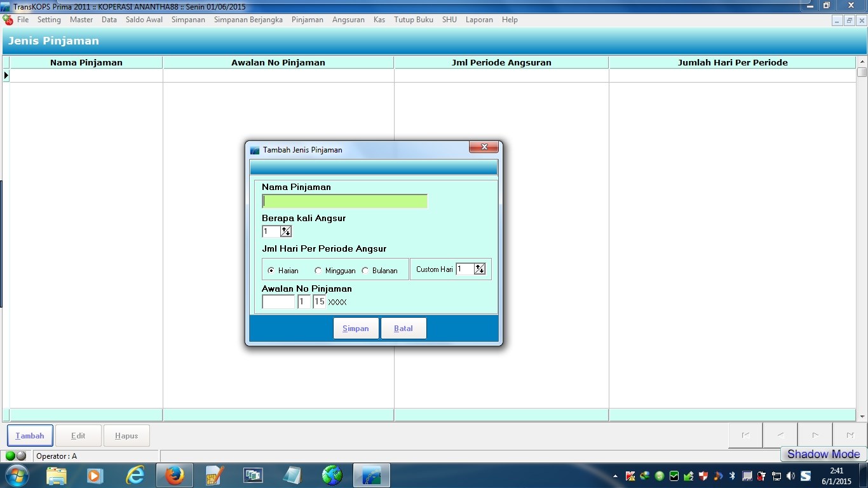Open Windows Start menu orb
This screenshot has width=868, height=488.
coord(17,475)
